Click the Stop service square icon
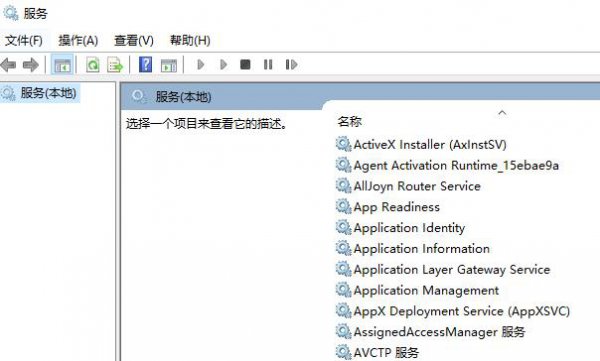This screenshot has width=600, height=361. coord(245,64)
